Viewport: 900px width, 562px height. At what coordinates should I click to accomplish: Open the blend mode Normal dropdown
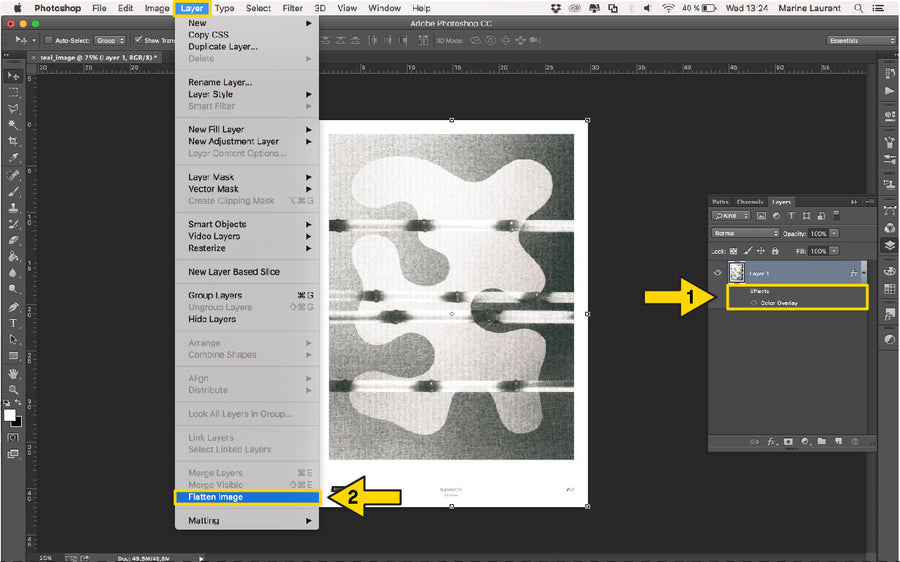point(745,233)
